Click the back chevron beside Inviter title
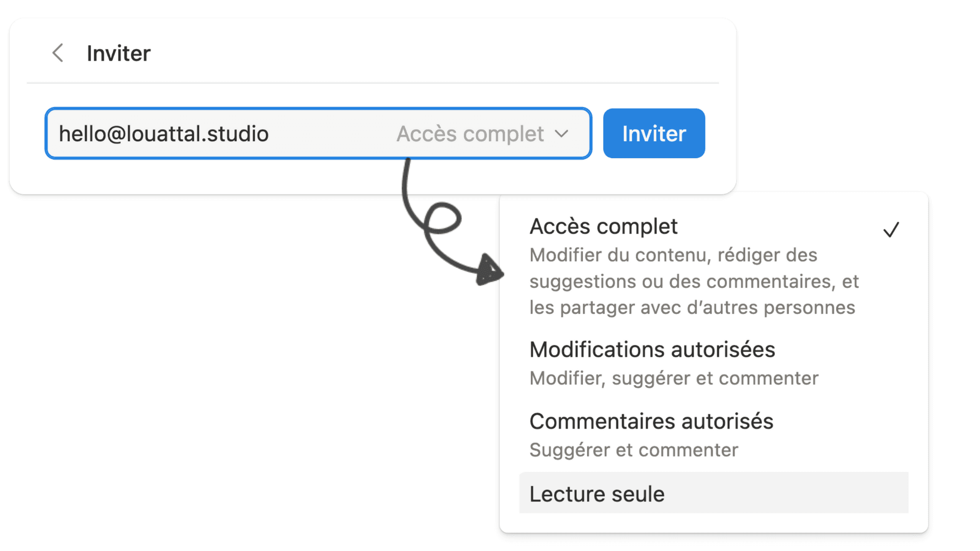980x551 pixels. [x=58, y=53]
